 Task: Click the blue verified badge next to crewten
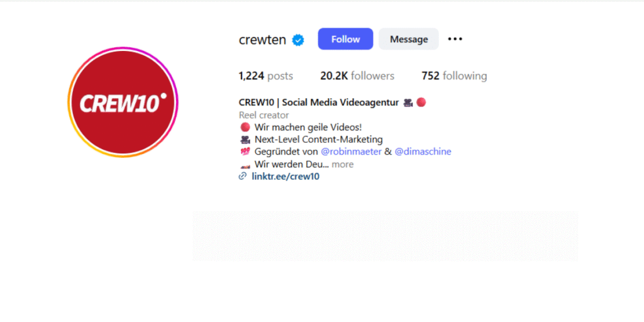(x=297, y=40)
